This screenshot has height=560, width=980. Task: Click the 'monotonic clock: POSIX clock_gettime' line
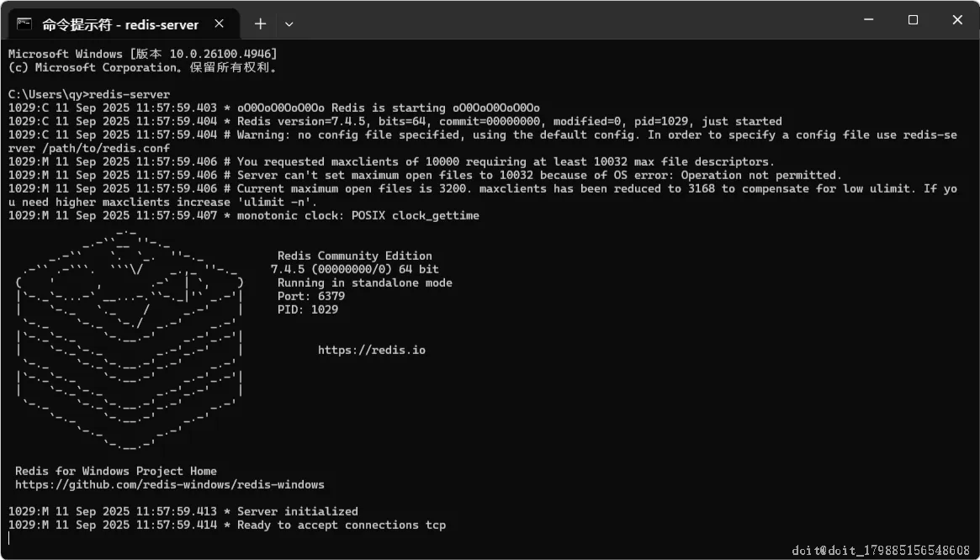tap(244, 215)
